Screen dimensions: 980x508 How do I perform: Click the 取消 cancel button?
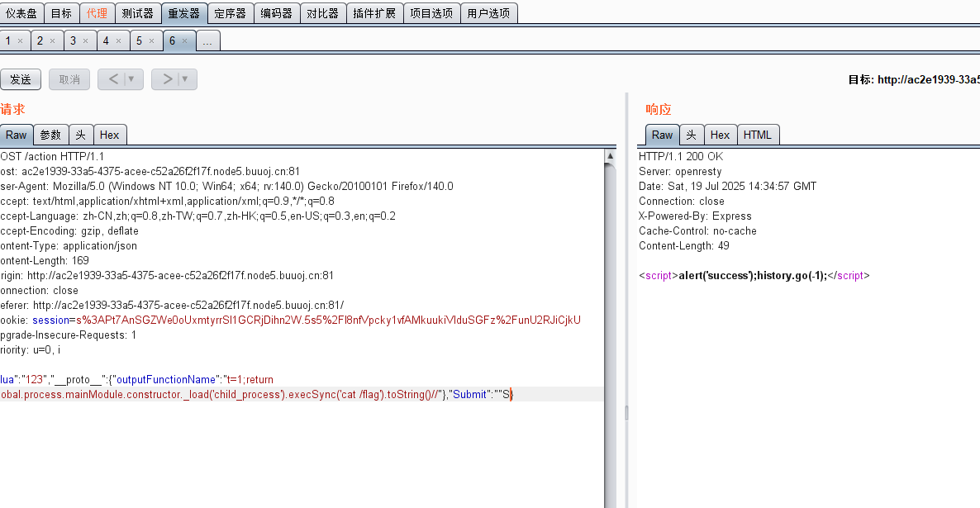point(69,79)
